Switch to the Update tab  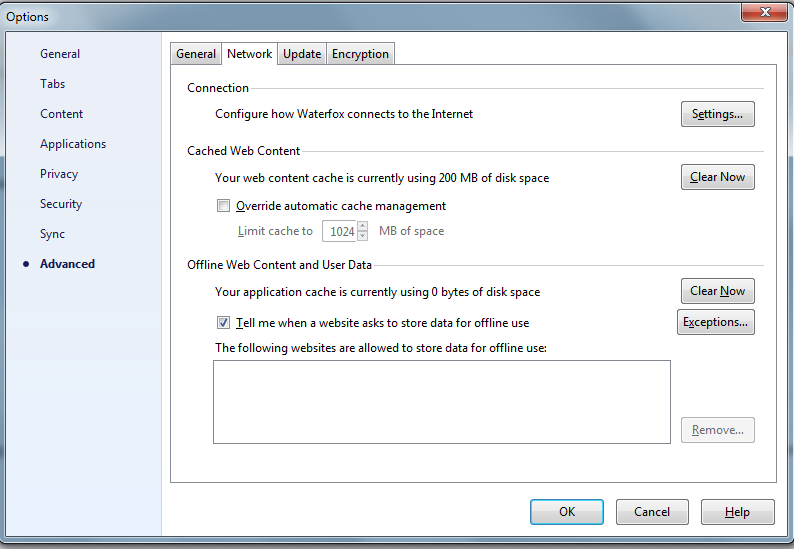point(302,54)
